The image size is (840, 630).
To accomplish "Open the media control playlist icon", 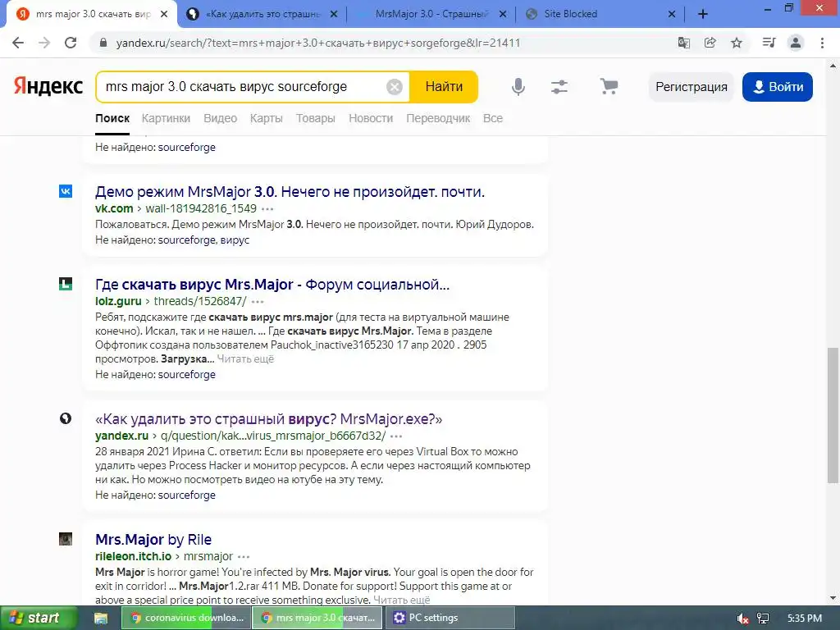I will pyautogui.click(x=769, y=43).
